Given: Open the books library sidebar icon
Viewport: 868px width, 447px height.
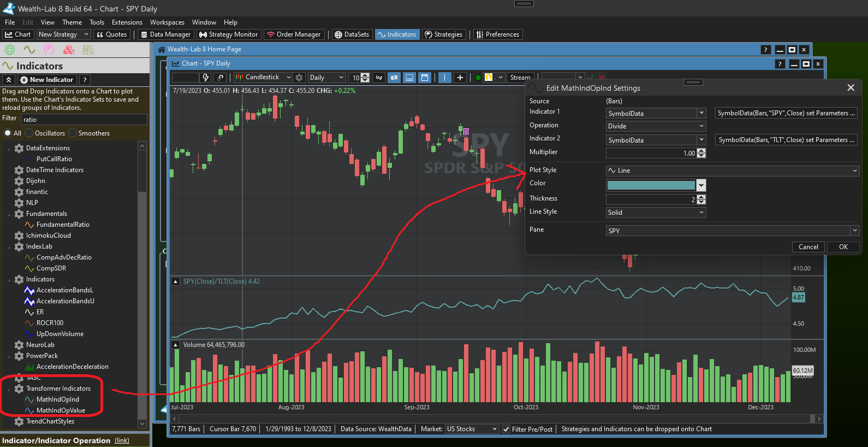Looking at the screenshot, I should tap(88, 50).
